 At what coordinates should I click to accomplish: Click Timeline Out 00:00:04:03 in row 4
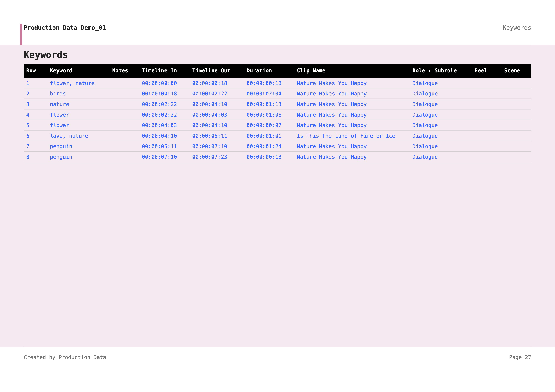point(210,115)
